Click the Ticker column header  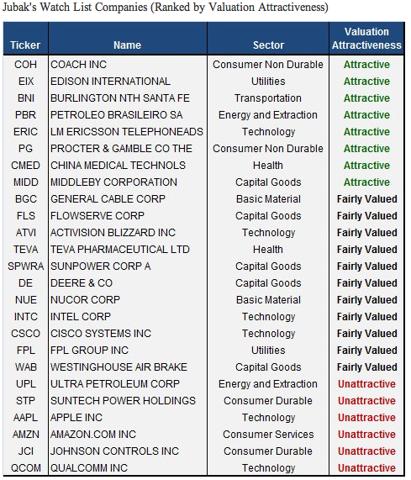(25, 45)
